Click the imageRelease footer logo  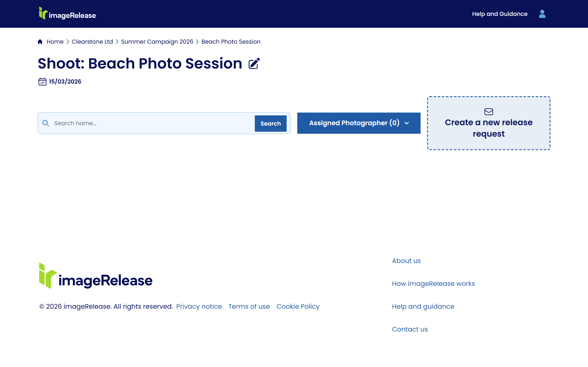pos(96,276)
